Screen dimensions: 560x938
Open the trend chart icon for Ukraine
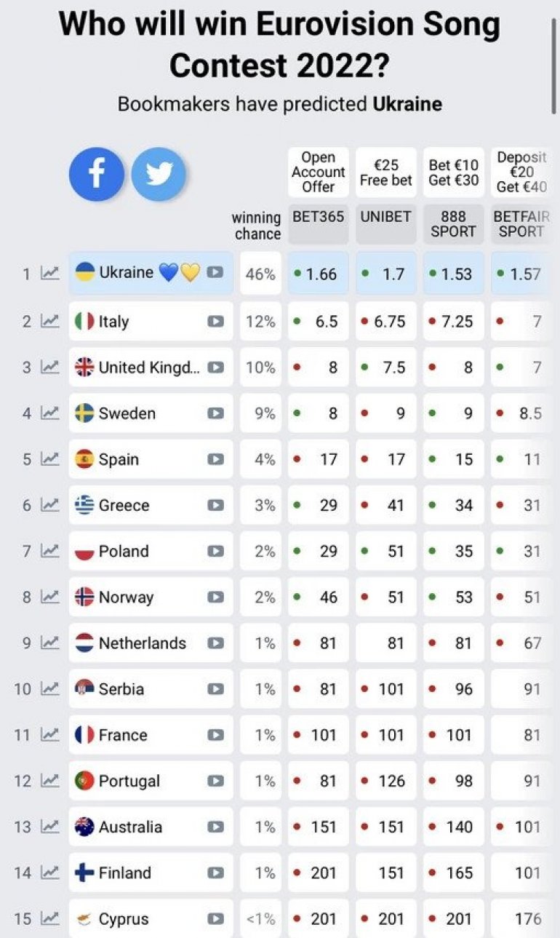(49, 274)
